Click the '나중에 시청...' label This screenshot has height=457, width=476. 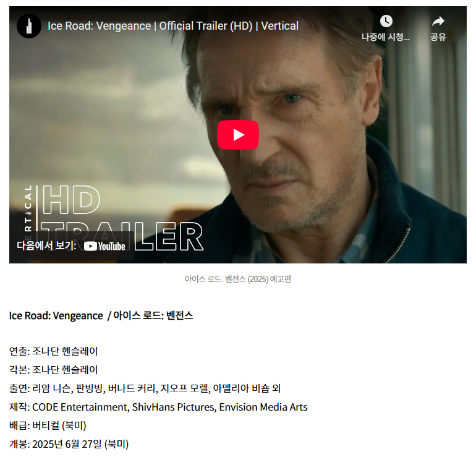click(386, 37)
